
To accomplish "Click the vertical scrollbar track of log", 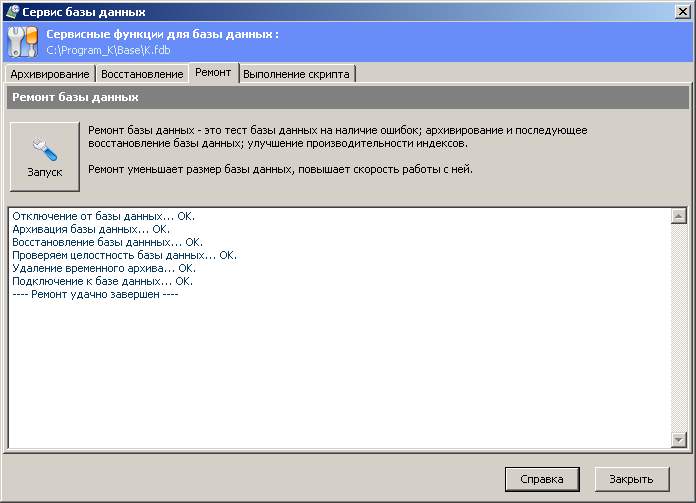I will (679, 330).
